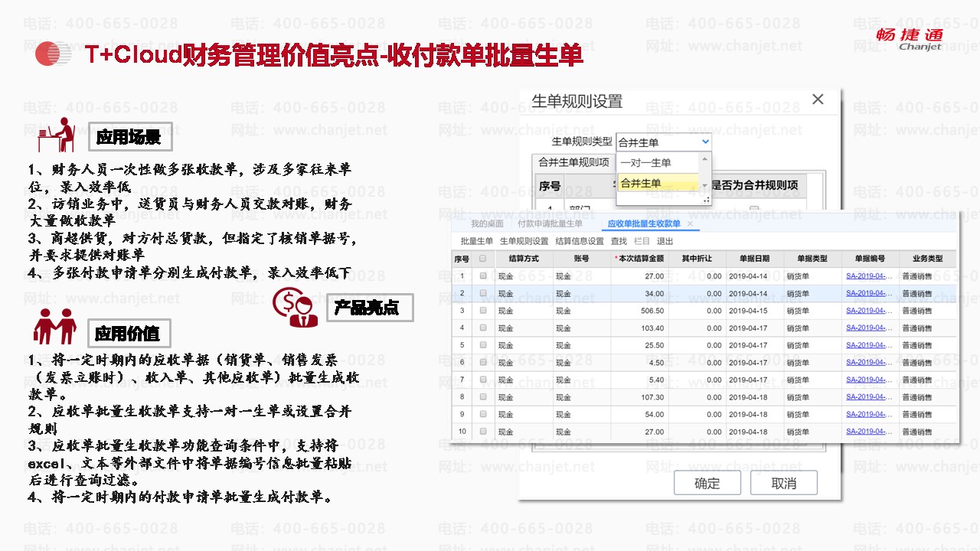Click the dropdown list's scroll-down arrow

[706, 186]
